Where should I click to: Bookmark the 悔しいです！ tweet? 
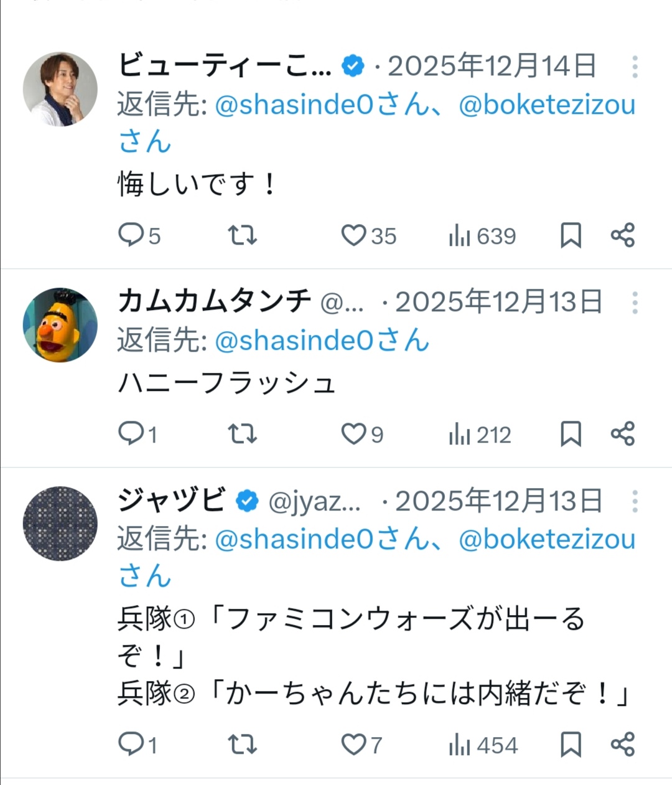pos(571,235)
